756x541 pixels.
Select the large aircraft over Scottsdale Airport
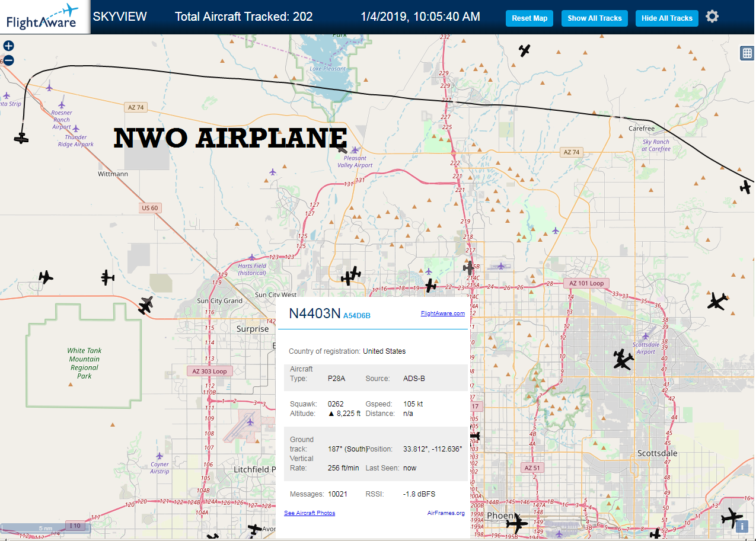click(622, 359)
